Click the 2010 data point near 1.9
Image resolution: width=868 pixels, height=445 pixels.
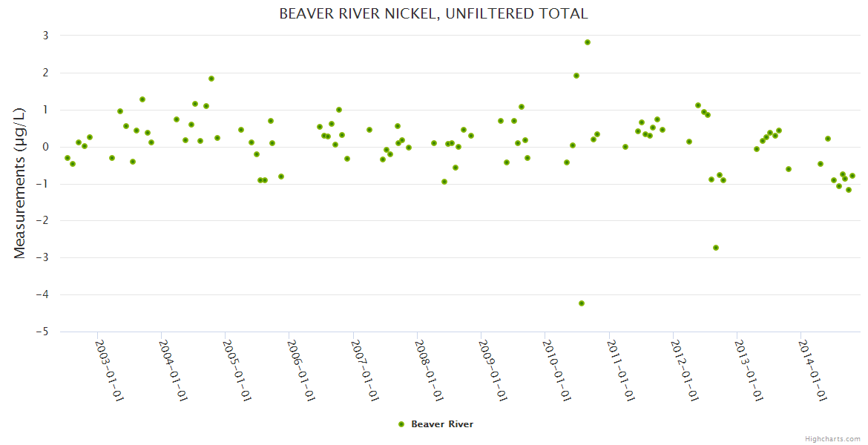(576, 76)
